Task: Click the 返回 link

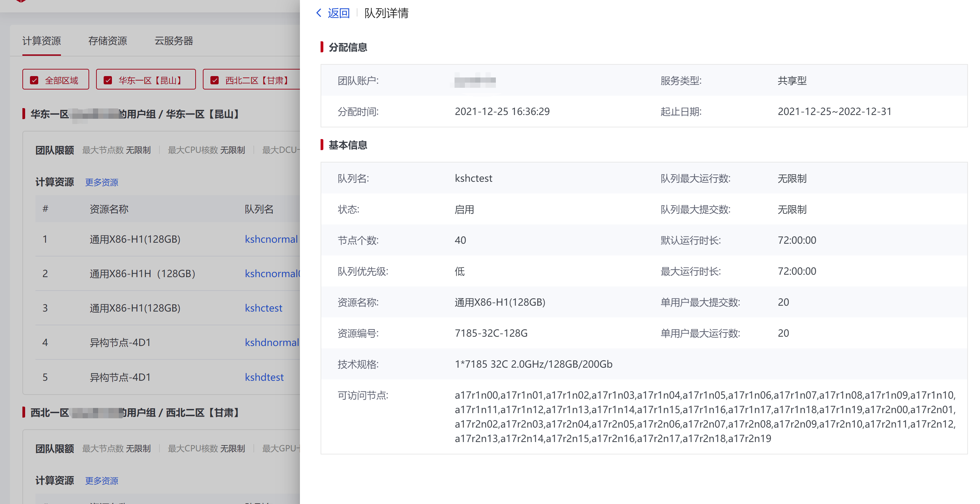Action: click(338, 13)
